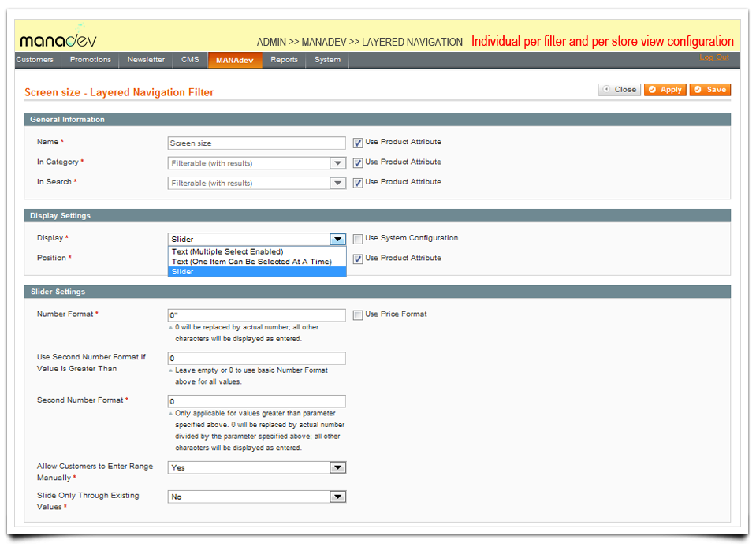Open the CMS menu
This screenshot has height=547, width=756.
tap(190, 60)
